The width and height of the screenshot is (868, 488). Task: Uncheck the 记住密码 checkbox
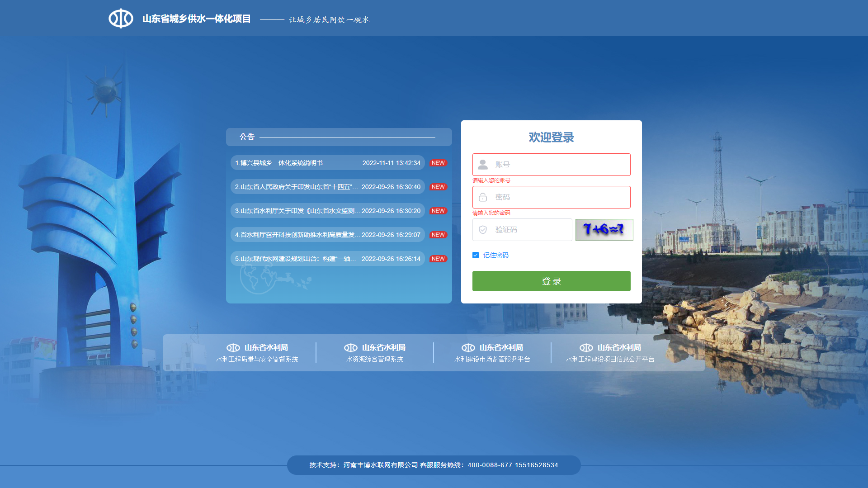coord(475,255)
